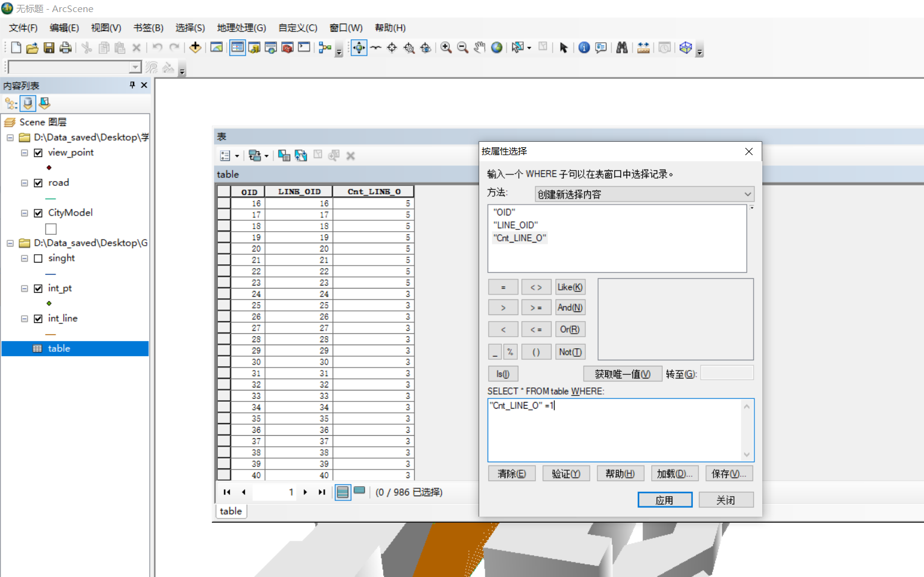Select the Navigate tool
This screenshot has height=577, width=924.
click(x=359, y=48)
